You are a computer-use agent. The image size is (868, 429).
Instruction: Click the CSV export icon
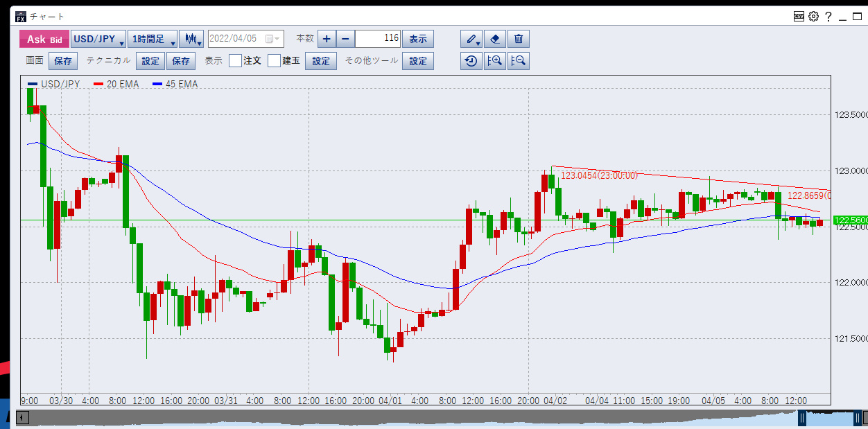(799, 16)
